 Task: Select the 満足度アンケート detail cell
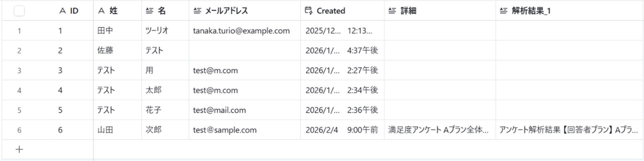tap(440, 130)
